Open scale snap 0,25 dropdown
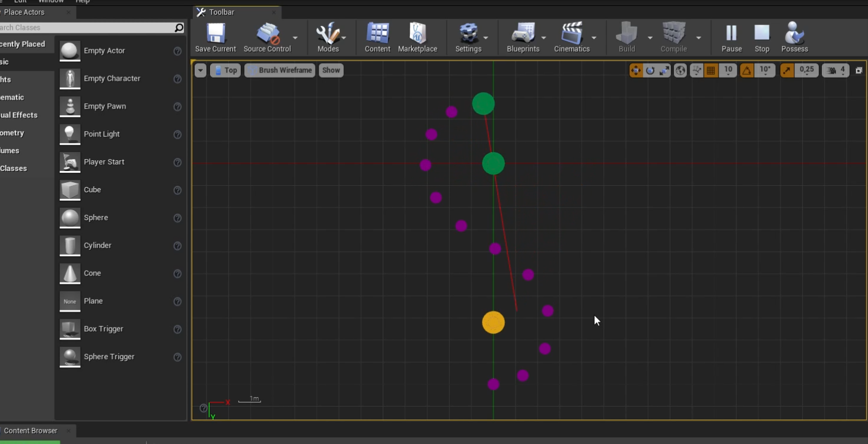This screenshot has height=444, width=868. coord(807,71)
